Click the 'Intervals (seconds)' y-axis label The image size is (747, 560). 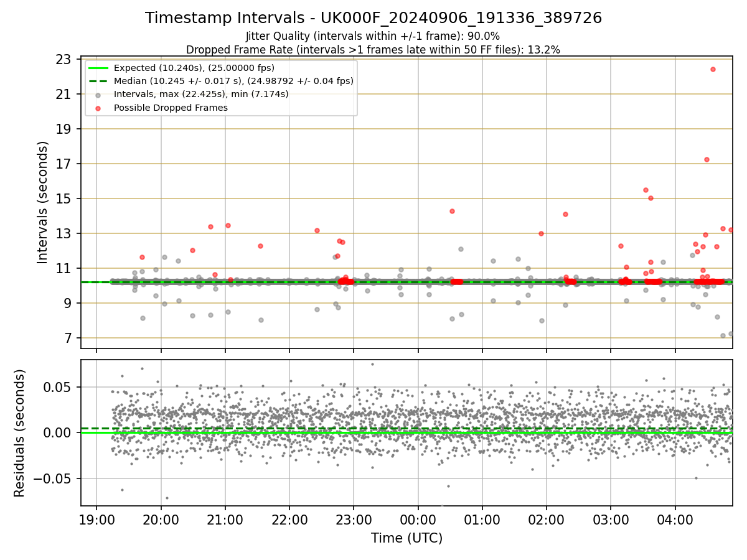tap(42, 202)
